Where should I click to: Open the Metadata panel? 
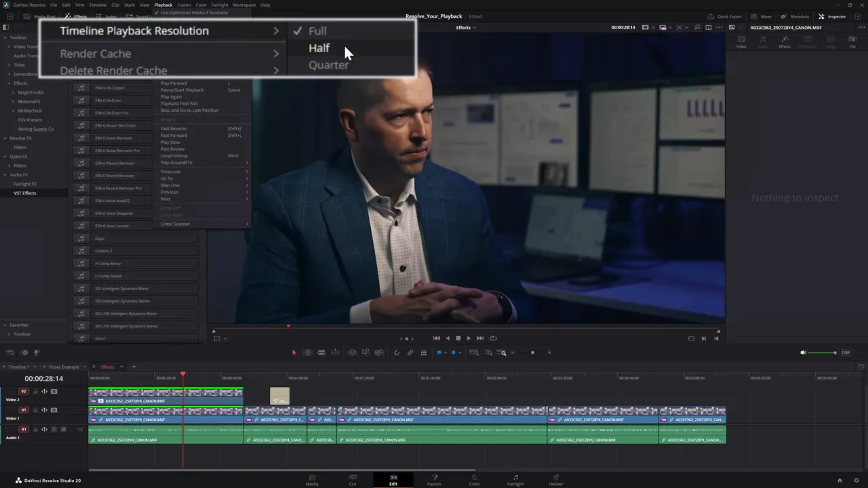tap(795, 16)
